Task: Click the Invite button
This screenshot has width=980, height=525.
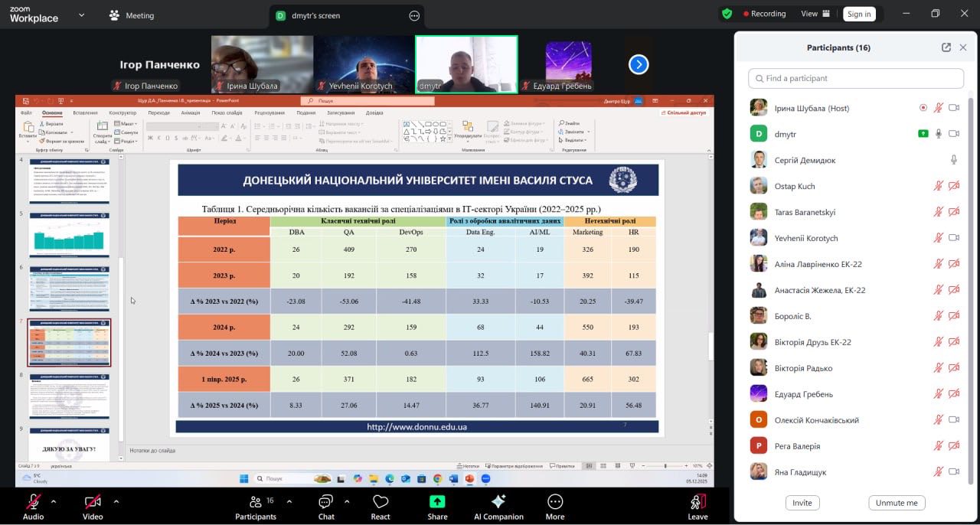Action: coord(802,503)
